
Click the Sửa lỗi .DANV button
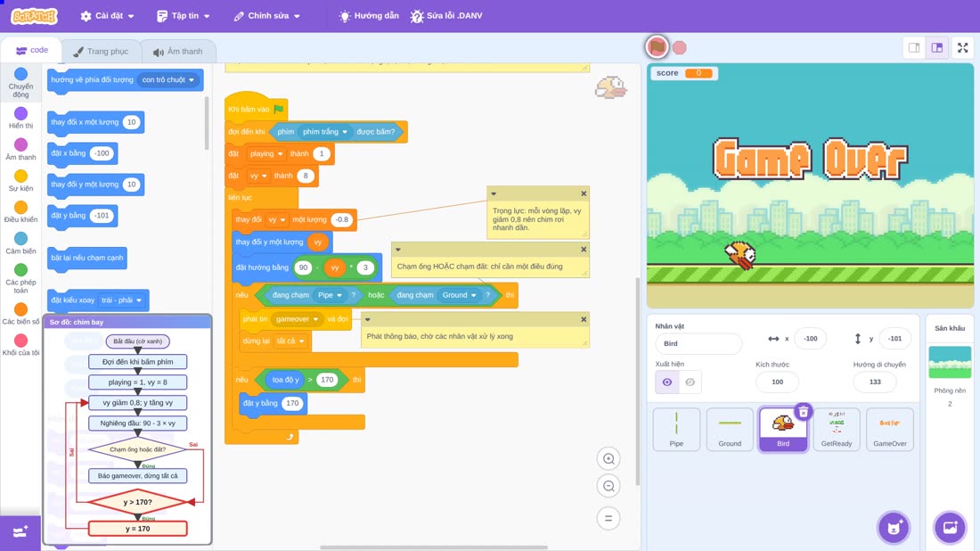pyautogui.click(x=446, y=16)
